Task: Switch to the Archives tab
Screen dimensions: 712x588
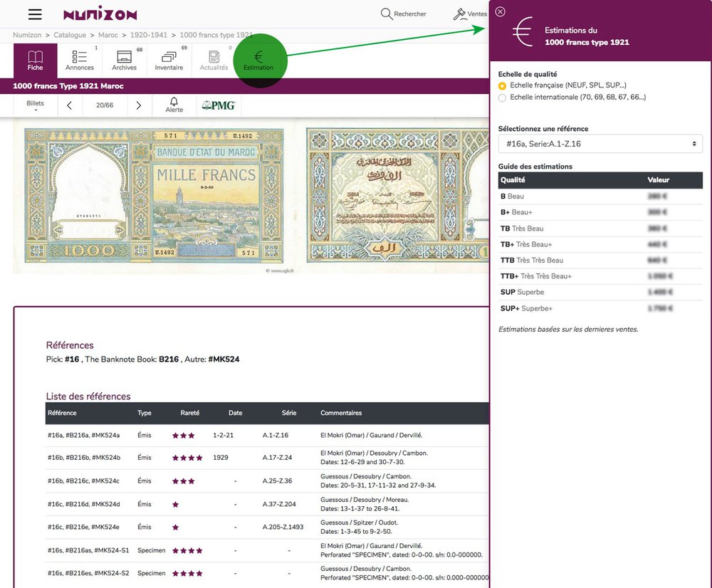Action: pos(124,61)
